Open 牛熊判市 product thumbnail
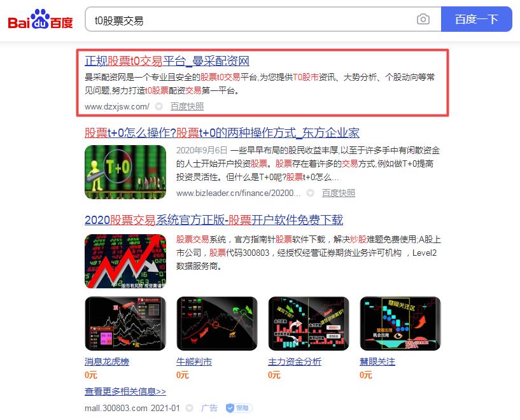 coord(217,323)
